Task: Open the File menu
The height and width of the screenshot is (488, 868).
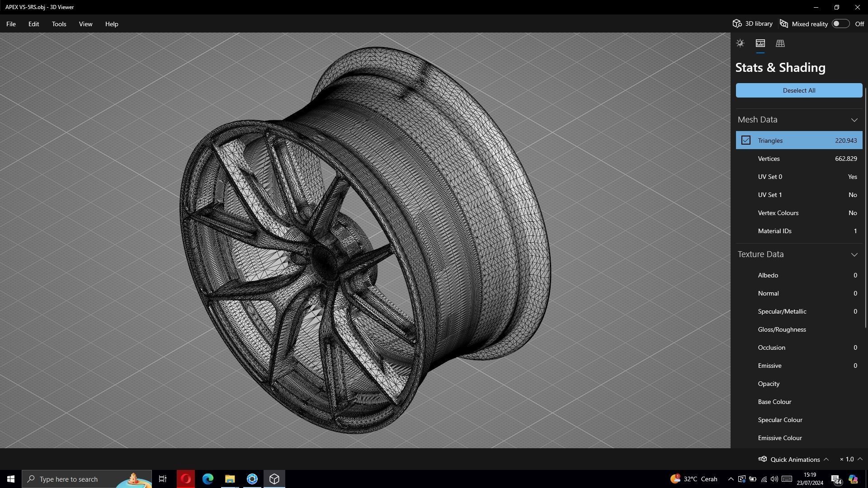Action: click(11, 24)
